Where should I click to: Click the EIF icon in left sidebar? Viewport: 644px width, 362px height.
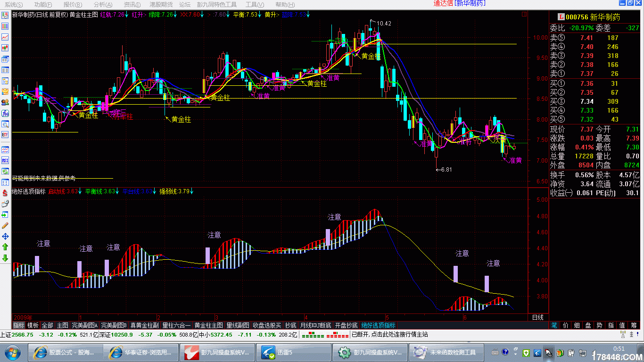point(5,134)
